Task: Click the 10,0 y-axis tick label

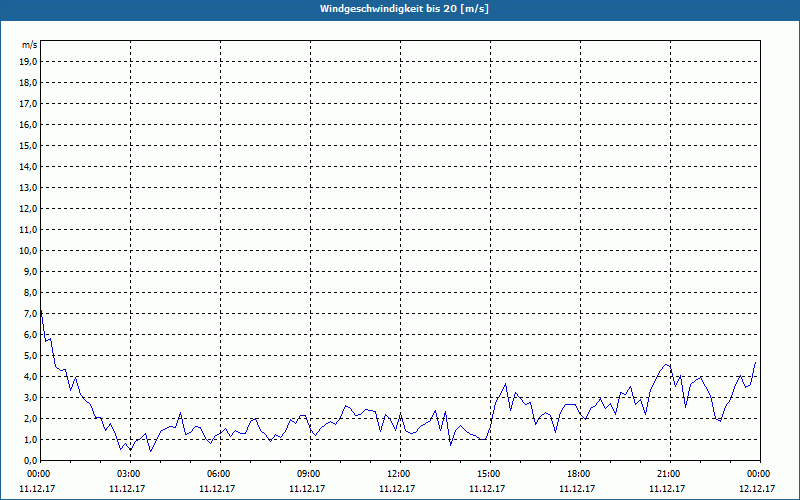Action: [28, 250]
